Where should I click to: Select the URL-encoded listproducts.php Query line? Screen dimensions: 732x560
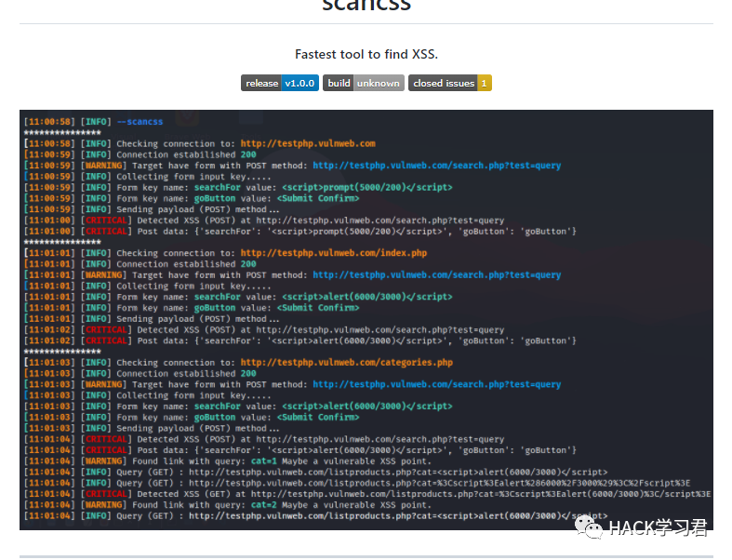coord(357,483)
